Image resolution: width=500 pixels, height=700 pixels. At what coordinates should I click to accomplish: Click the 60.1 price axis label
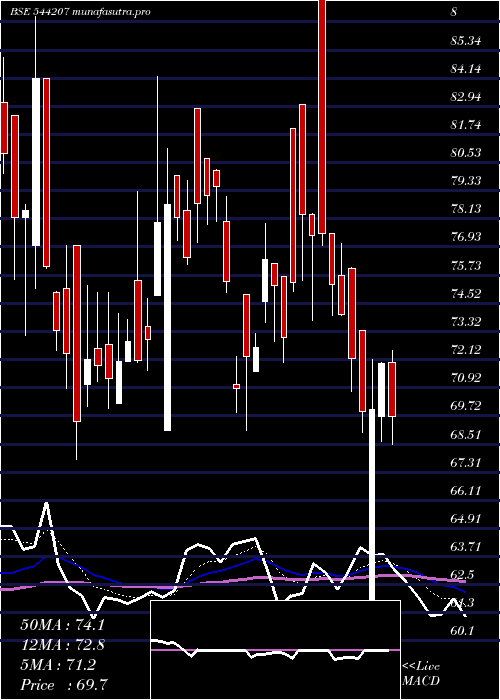click(463, 631)
